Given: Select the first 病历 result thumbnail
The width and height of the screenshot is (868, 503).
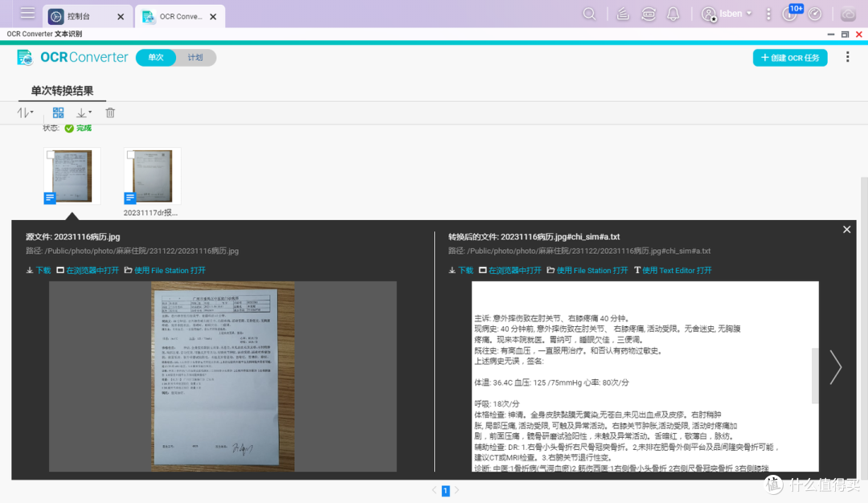Looking at the screenshot, I should (x=72, y=176).
